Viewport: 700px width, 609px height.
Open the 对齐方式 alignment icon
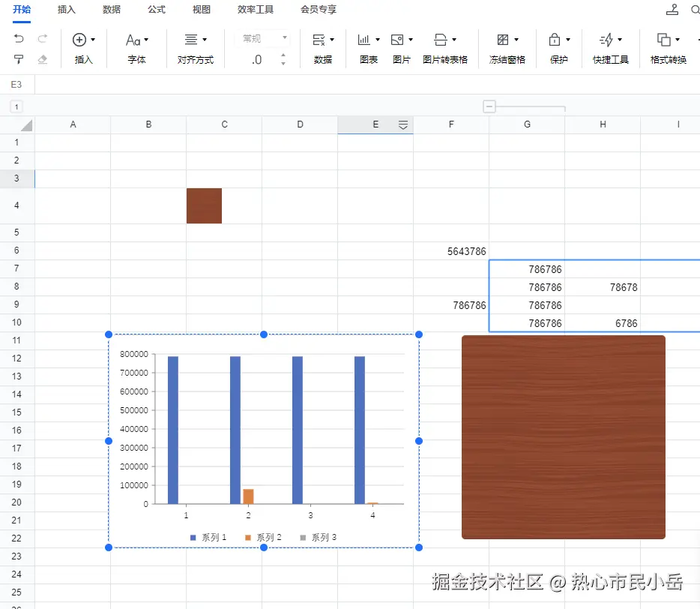[x=191, y=39]
